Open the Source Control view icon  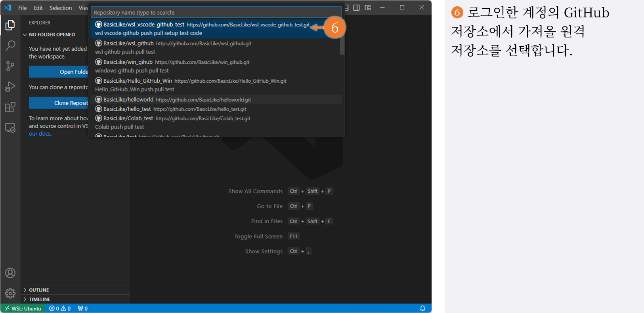point(10,66)
